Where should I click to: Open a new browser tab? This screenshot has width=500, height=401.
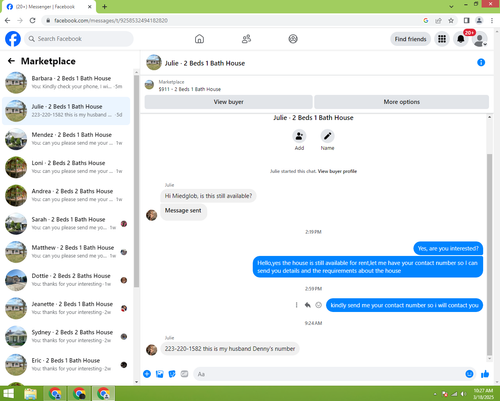pos(104,7)
